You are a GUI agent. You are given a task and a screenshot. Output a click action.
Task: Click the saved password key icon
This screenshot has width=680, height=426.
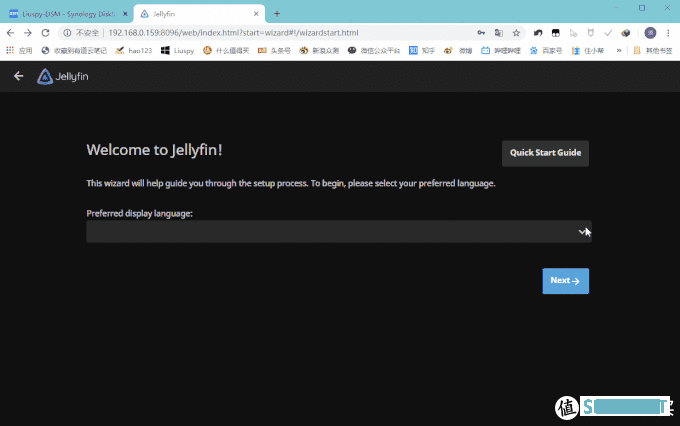click(481, 33)
